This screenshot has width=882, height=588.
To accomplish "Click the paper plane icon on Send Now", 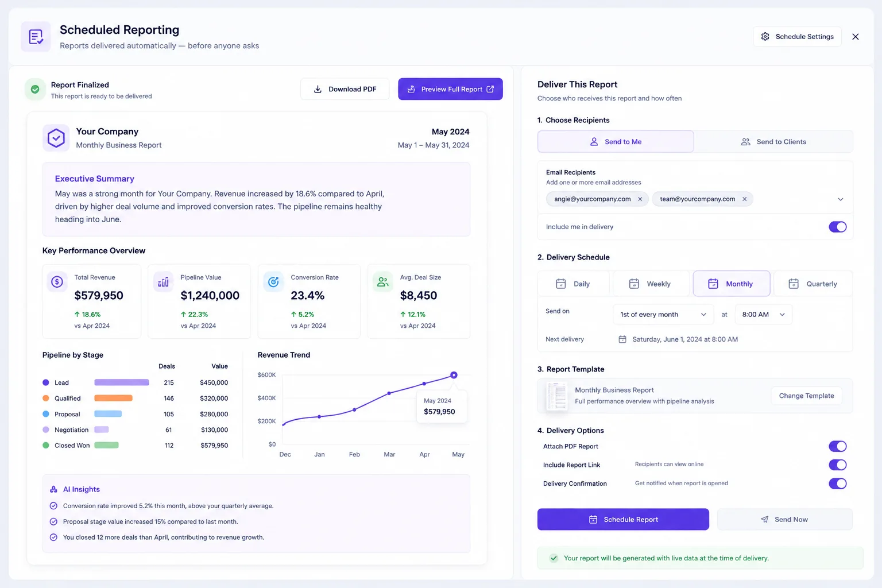I will [x=764, y=520].
